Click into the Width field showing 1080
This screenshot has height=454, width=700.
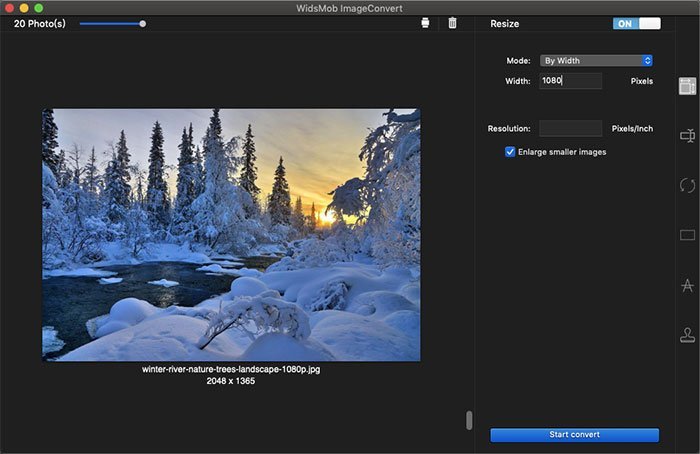(x=571, y=81)
